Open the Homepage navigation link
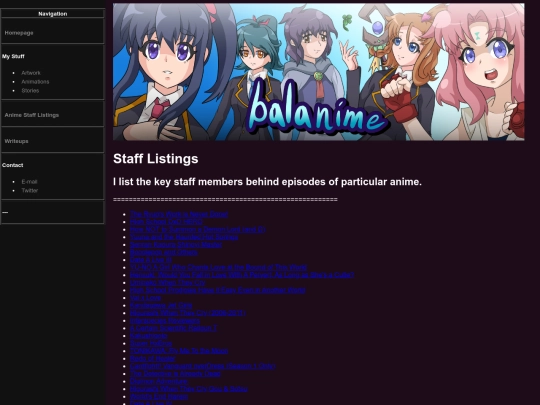Viewport: 540px width, 405px height. tap(19, 33)
